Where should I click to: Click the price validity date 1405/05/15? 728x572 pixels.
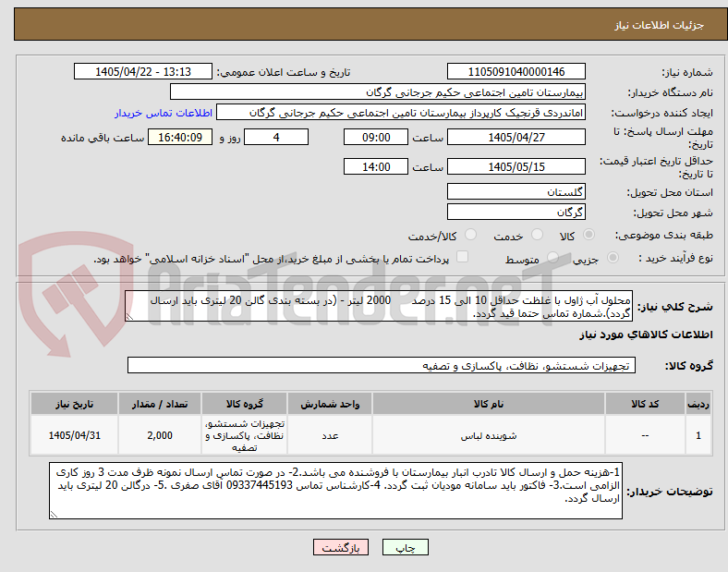click(x=516, y=166)
